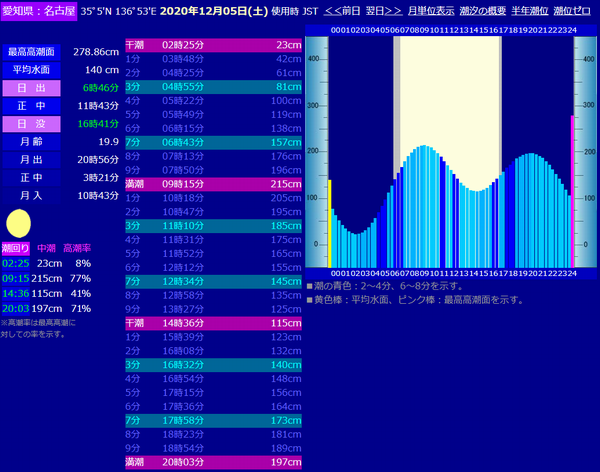Click high tide ratio 77%
Viewport: 600px width, 472px height.
[80, 279]
